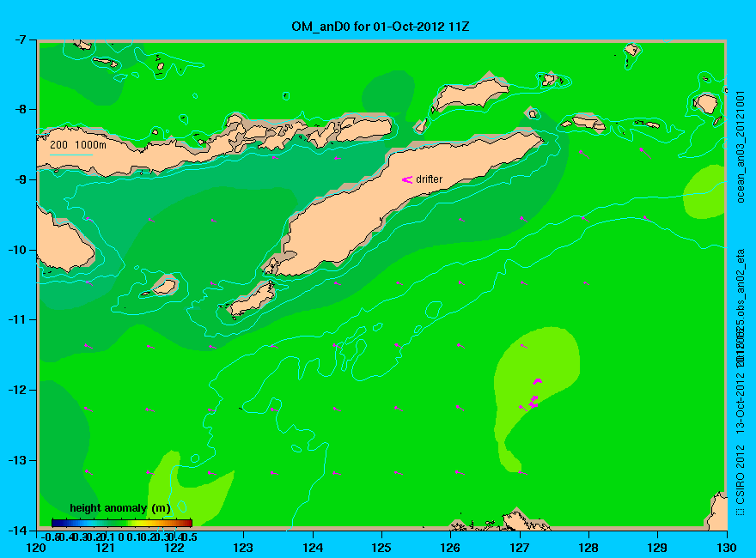This screenshot has width=756, height=558.
Task: Click the dark blue end of the color bar
Action: (56, 523)
